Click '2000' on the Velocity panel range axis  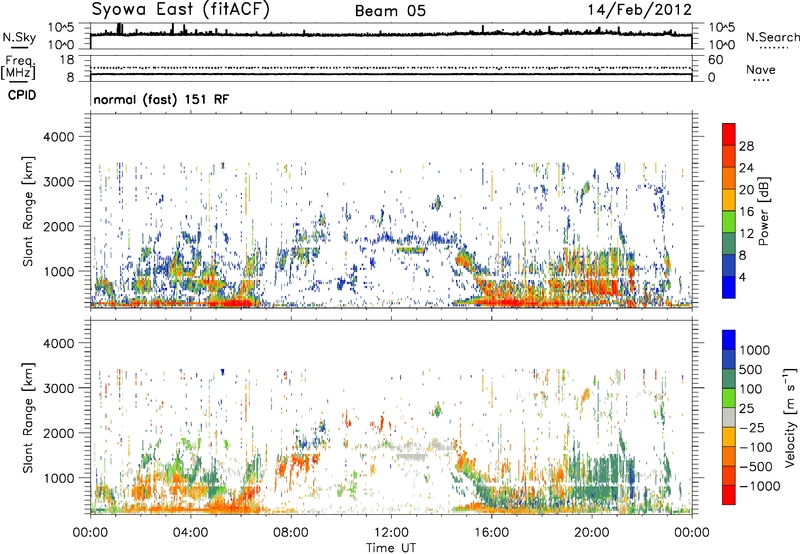[59, 434]
